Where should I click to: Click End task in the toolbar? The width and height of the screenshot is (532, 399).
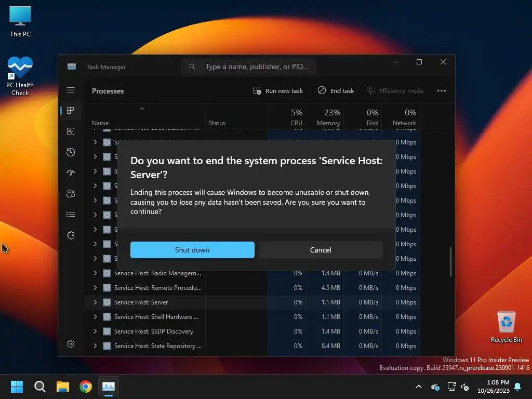pyautogui.click(x=336, y=90)
